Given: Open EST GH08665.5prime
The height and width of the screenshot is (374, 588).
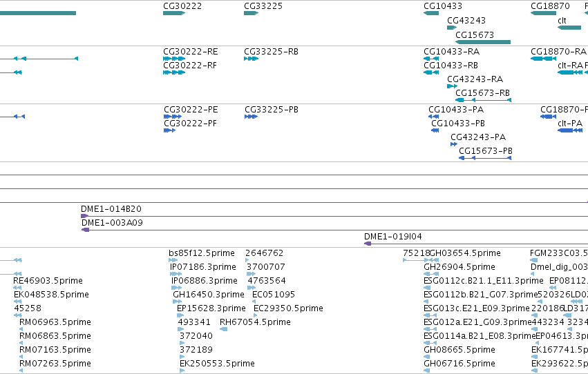Looking at the screenshot, I should click(459, 350).
